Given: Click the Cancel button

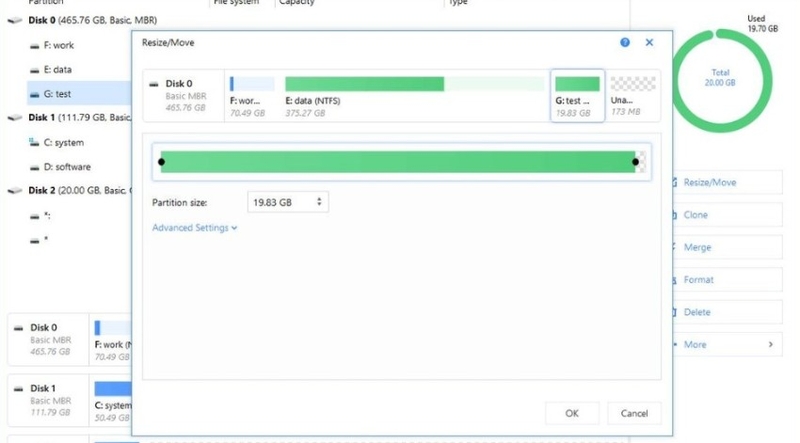Looking at the screenshot, I should click(634, 413).
